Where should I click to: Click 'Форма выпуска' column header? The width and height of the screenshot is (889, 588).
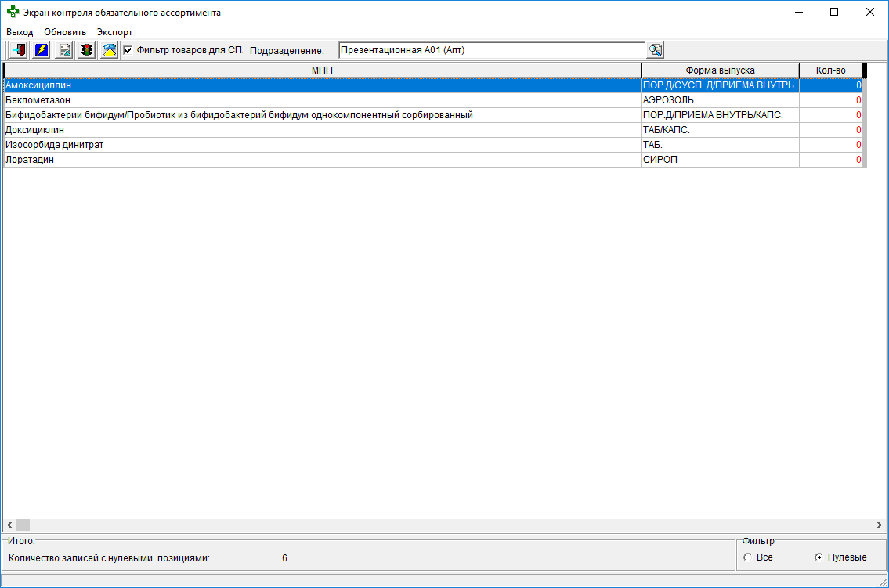coord(720,70)
